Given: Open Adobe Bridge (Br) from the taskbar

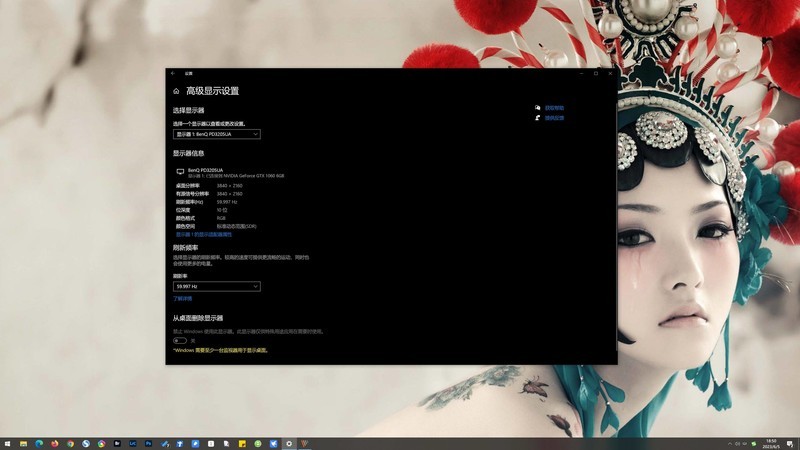Looking at the screenshot, I should pyautogui.click(x=117, y=443).
